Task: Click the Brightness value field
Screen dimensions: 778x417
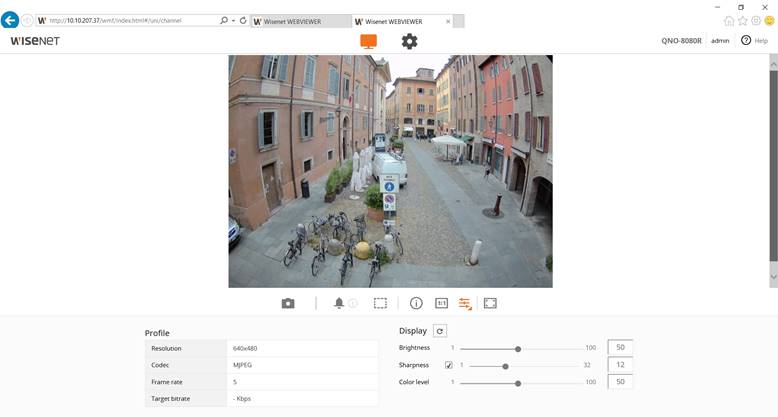Action: pyautogui.click(x=620, y=348)
